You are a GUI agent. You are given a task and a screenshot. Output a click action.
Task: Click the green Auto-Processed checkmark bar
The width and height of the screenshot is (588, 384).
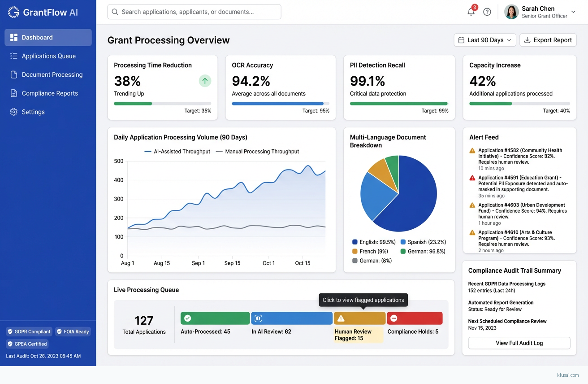point(215,318)
